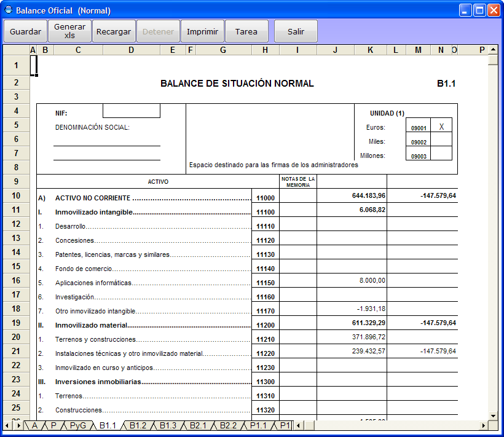Click the sheet tabs scroll-left arrow
The width and height of the screenshot is (504, 437).
tap(7, 426)
